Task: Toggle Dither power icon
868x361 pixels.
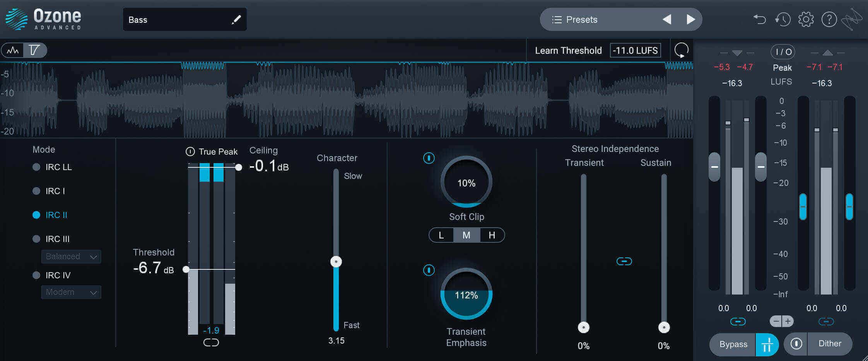Action: coord(796,344)
